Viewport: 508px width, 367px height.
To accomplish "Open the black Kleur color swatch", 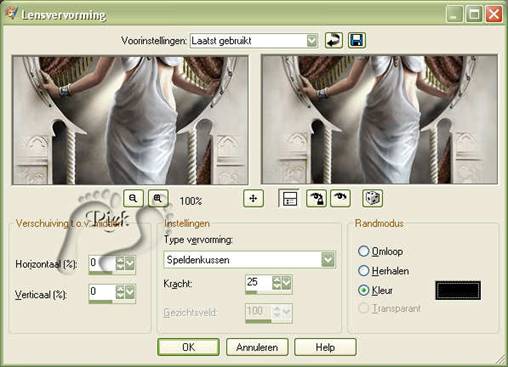I will [458, 290].
